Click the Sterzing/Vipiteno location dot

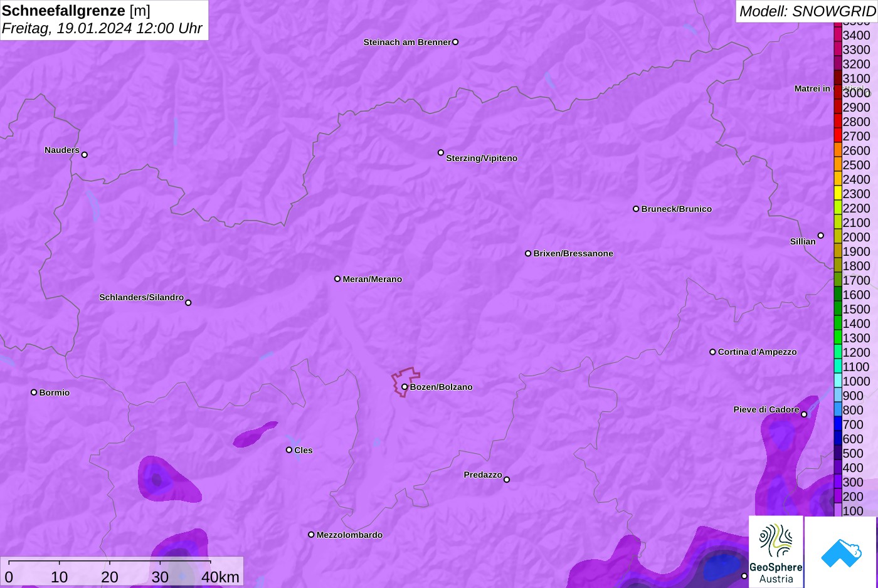click(441, 152)
